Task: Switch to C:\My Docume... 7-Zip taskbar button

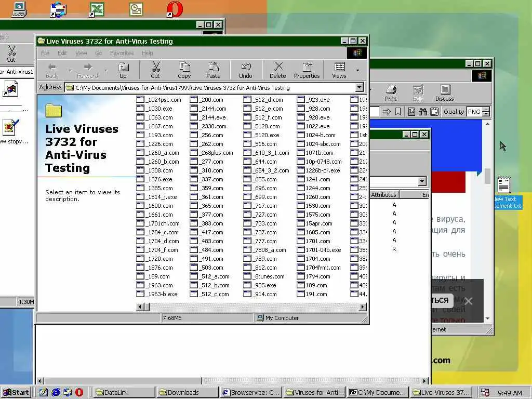Action: [x=378, y=393]
